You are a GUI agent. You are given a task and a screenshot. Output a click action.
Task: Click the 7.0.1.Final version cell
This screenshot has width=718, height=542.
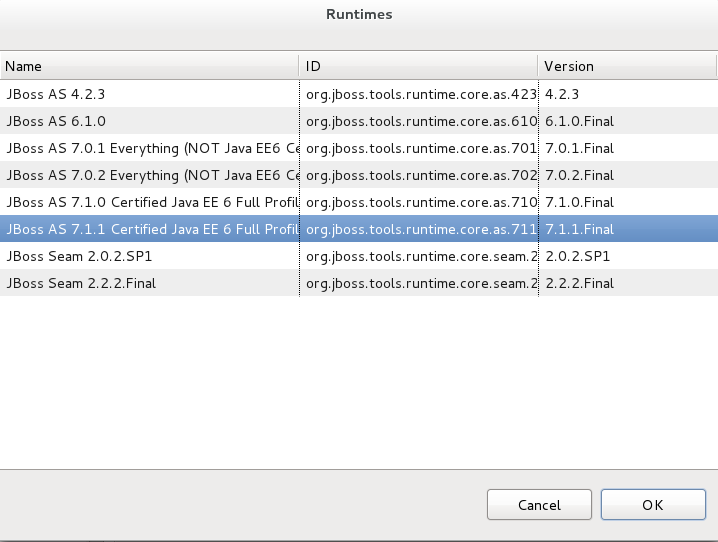[x=579, y=148]
